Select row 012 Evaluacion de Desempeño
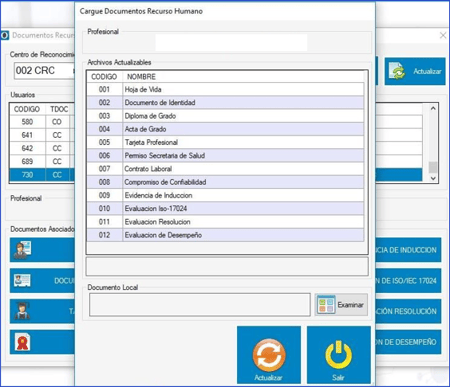 tap(225, 235)
